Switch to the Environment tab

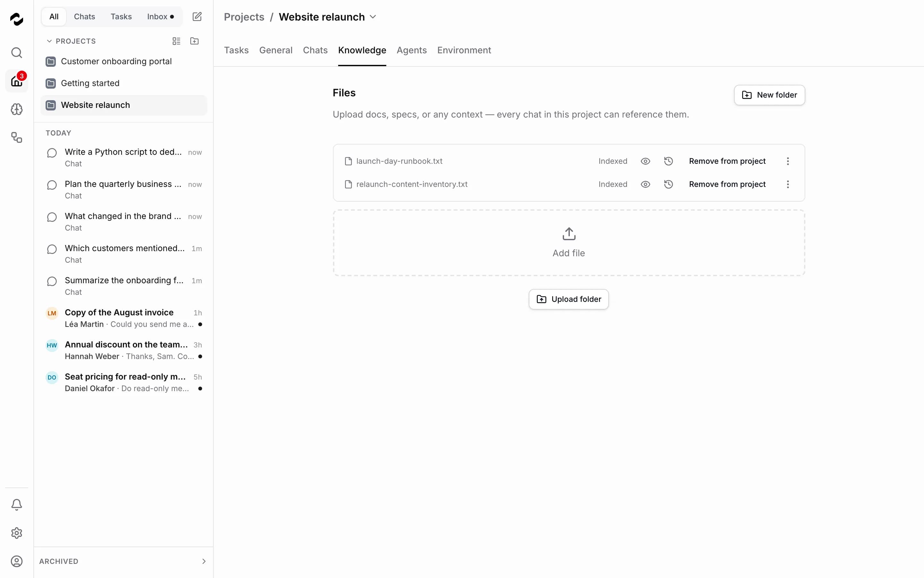(x=464, y=50)
